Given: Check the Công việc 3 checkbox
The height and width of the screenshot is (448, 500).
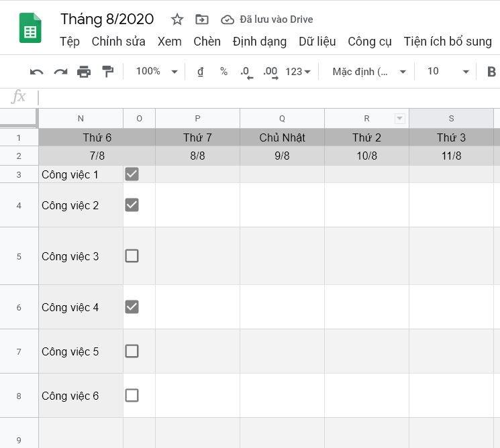Looking at the screenshot, I should pos(132,256).
